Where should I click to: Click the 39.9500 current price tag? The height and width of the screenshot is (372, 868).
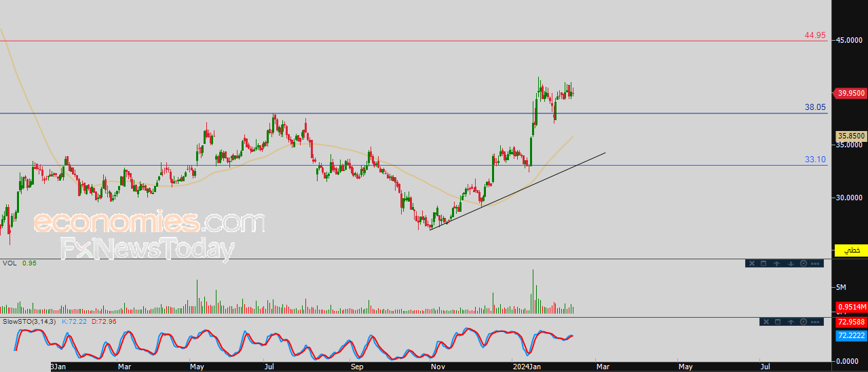850,94
